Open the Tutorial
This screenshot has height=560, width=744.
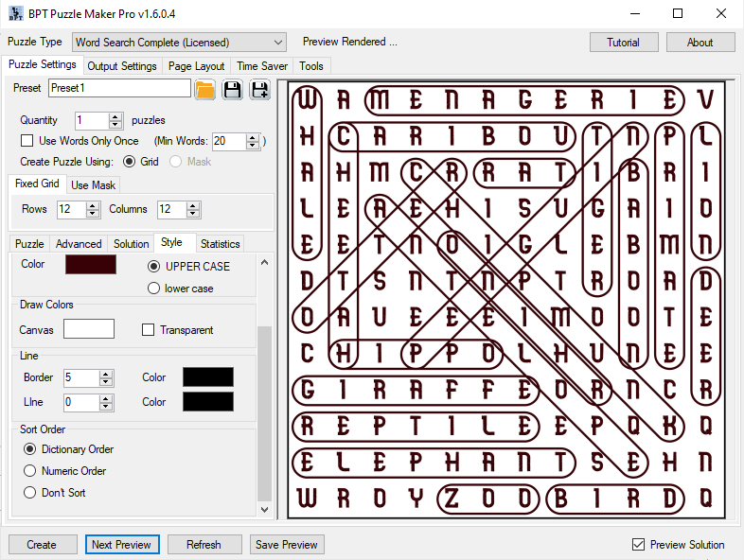pyautogui.click(x=624, y=43)
